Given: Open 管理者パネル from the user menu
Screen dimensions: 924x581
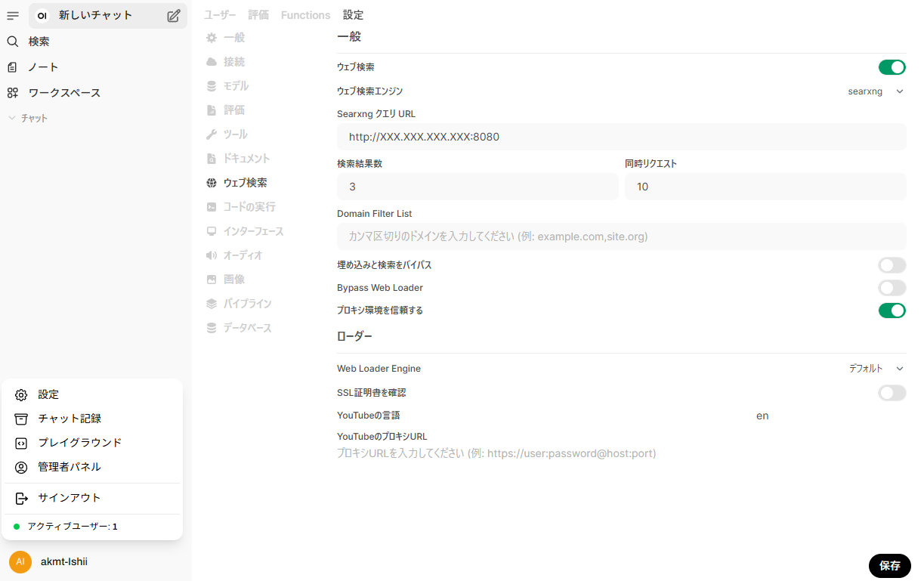Looking at the screenshot, I should coord(92,468).
